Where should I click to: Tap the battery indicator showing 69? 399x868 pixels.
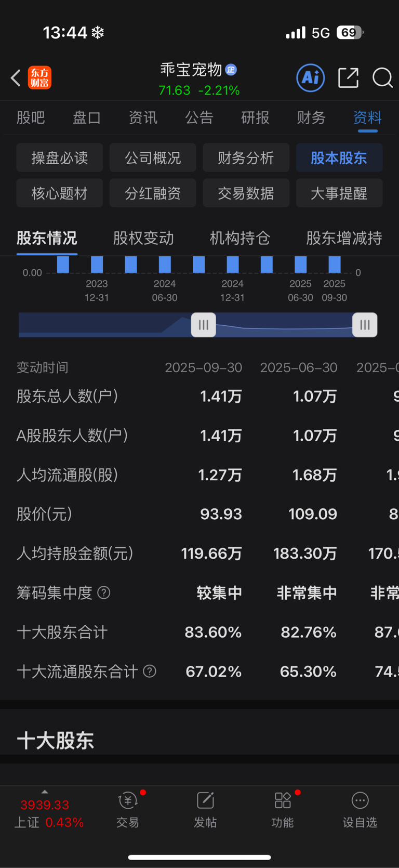pos(350,33)
